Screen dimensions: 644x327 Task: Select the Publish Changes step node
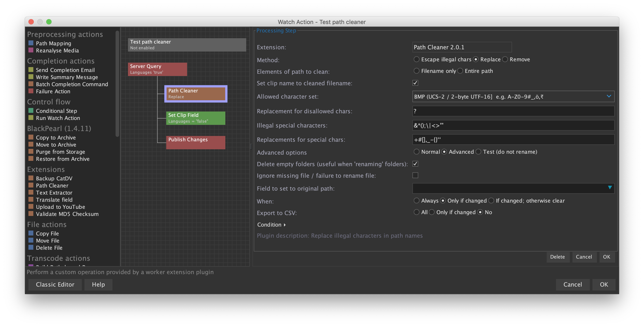tap(196, 142)
